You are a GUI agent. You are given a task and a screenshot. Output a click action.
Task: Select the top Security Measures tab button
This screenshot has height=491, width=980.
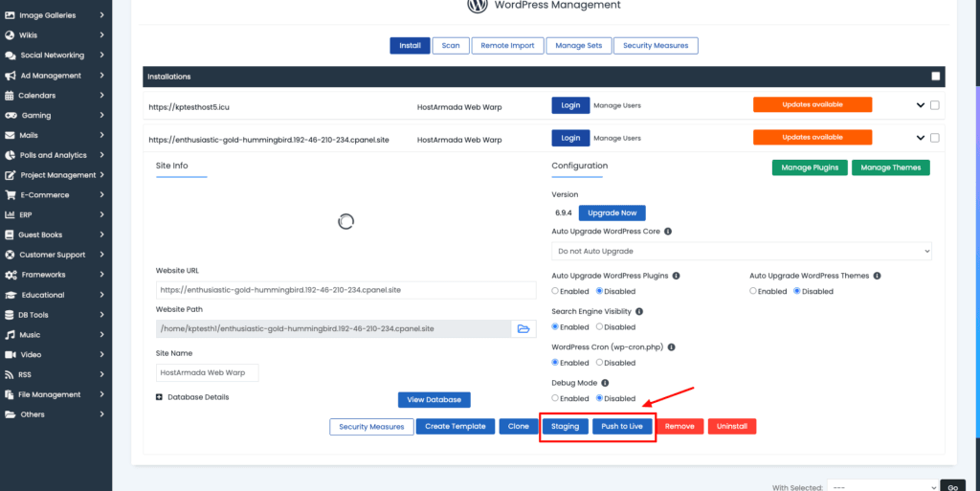(656, 46)
